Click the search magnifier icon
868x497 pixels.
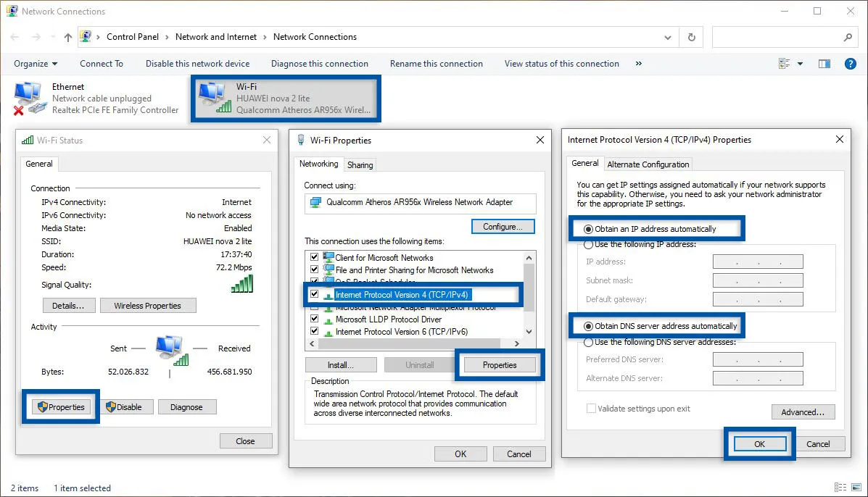pos(848,37)
